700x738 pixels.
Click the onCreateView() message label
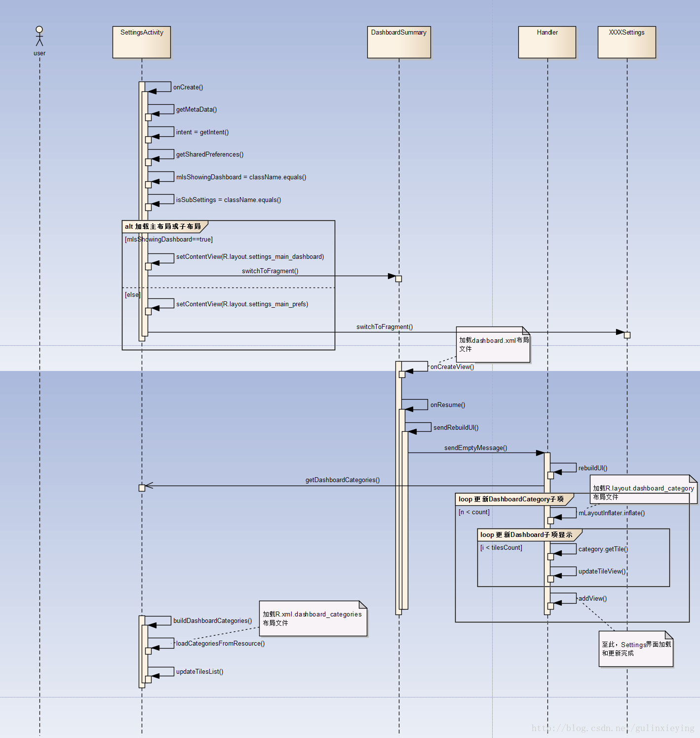(x=452, y=367)
